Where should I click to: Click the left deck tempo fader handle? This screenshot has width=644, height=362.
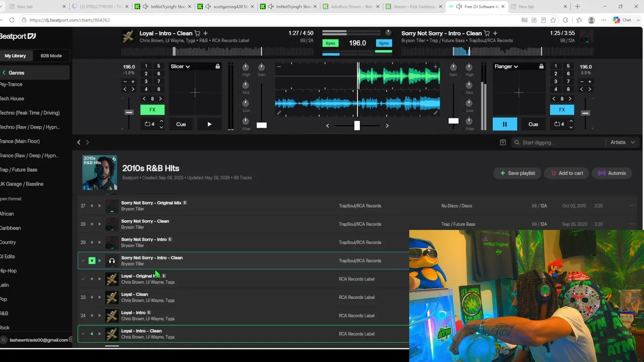click(x=129, y=113)
